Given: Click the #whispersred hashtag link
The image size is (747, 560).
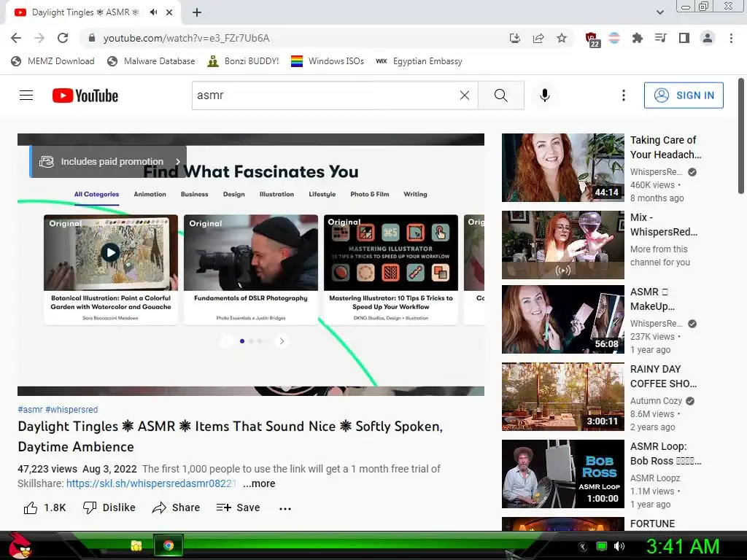Looking at the screenshot, I should pyautogui.click(x=71, y=410).
